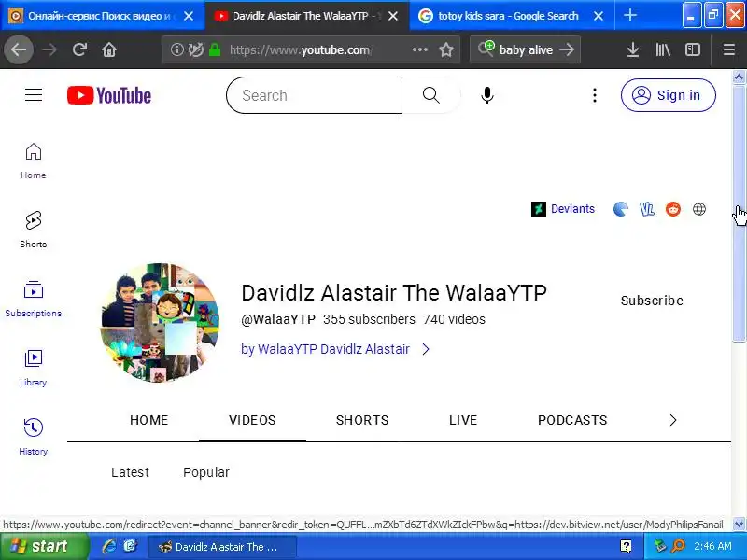Screen dimensions: 747x560
Task: Click the vertical scrollbar thumb
Action: 739,213
